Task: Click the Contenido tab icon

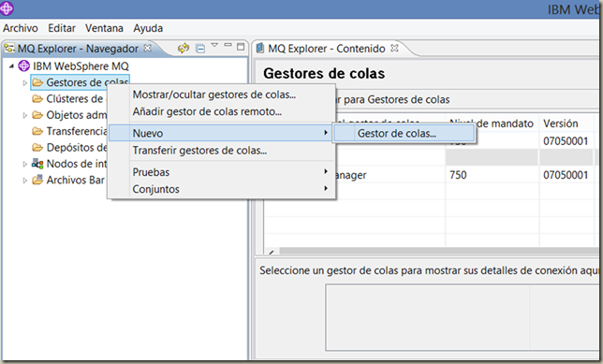Action: click(260, 48)
